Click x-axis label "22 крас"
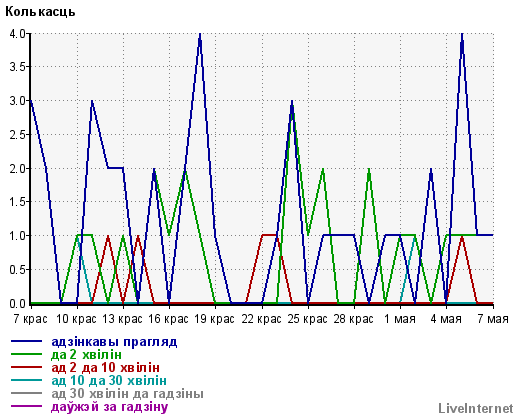Viewport: 520px width, 418px height. pyautogui.click(x=262, y=319)
